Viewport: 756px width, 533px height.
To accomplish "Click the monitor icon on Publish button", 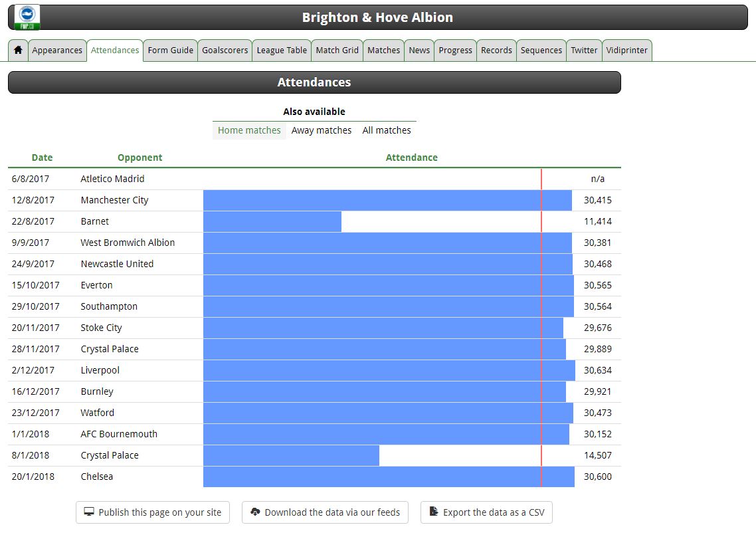I will [89, 512].
